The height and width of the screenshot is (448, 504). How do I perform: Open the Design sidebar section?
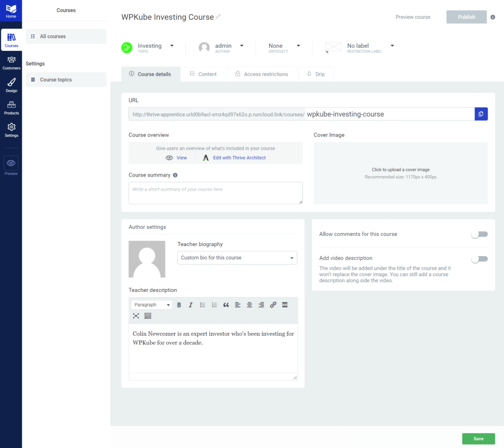[x=11, y=85]
